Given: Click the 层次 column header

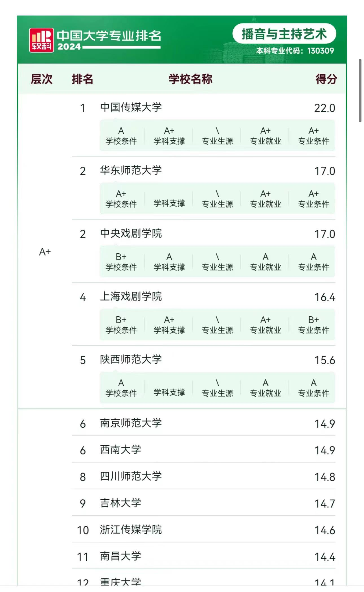Looking at the screenshot, I should point(41,79).
